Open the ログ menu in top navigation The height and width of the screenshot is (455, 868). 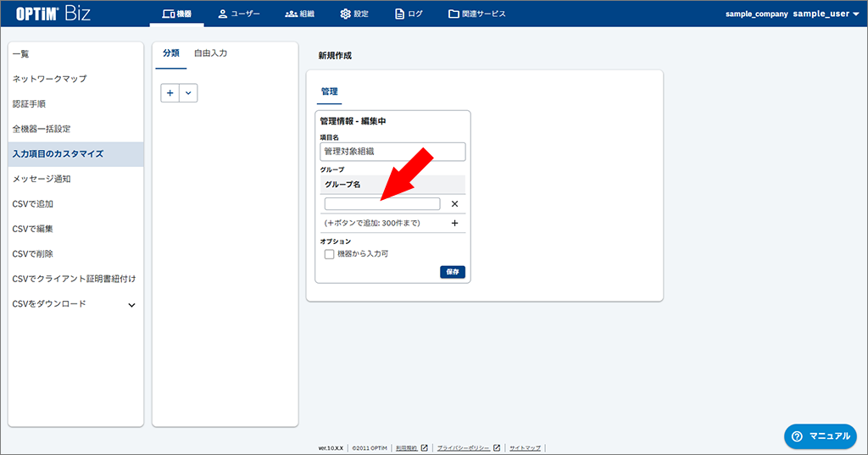(409, 14)
